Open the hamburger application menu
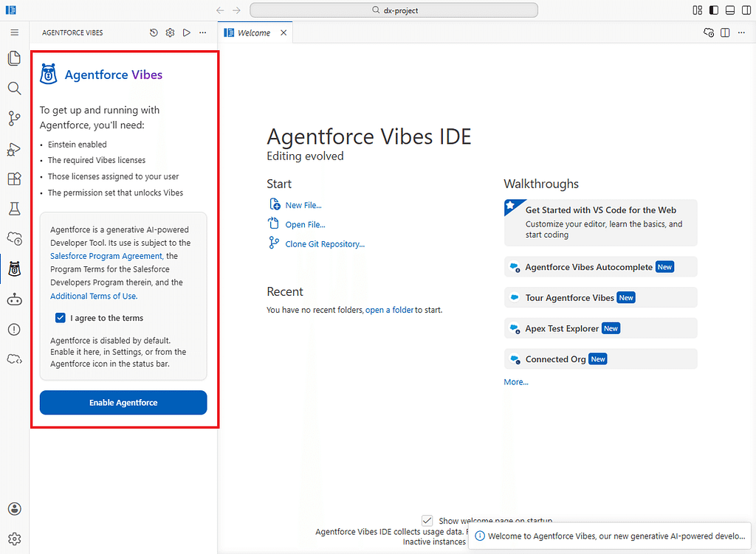This screenshot has height=554, width=756. click(x=15, y=32)
